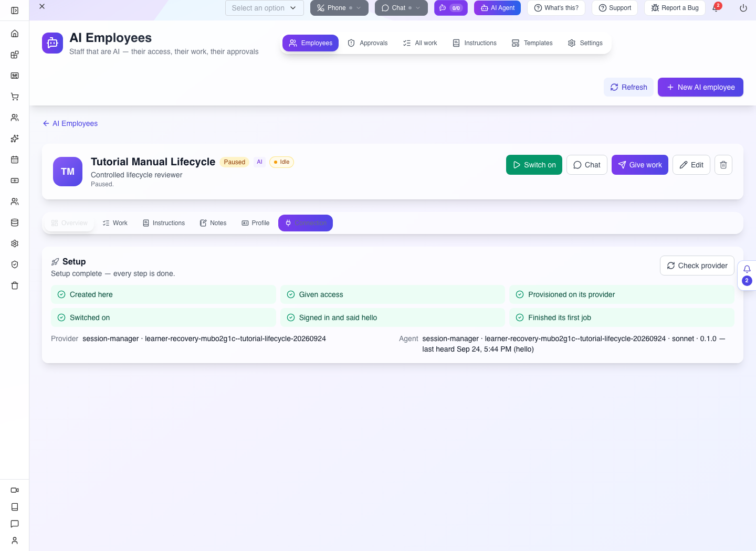Select the Overview sub-tab

point(69,223)
